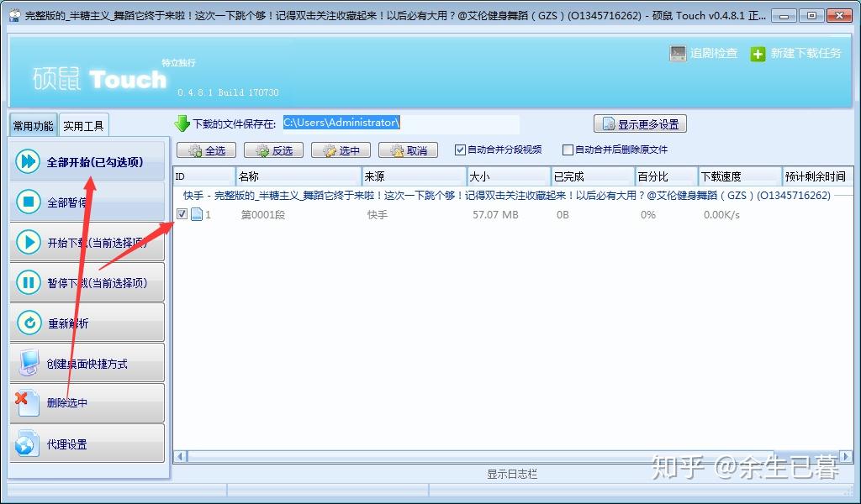Sort by 名称 column header
This screenshot has height=504, width=861.
298,176
